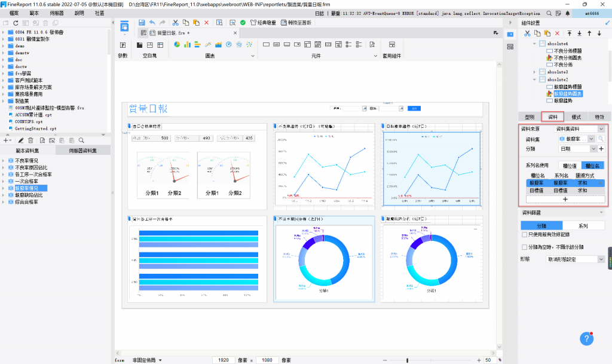
Task: Switch to the 特效 tab
Action: (x=599, y=117)
